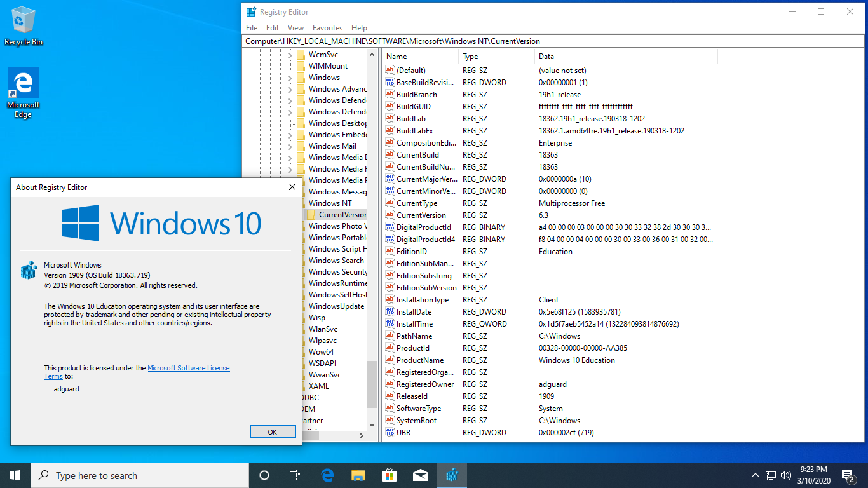Image resolution: width=868 pixels, height=488 pixels.
Task: Select the (Default) value icon
Action: (x=390, y=71)
